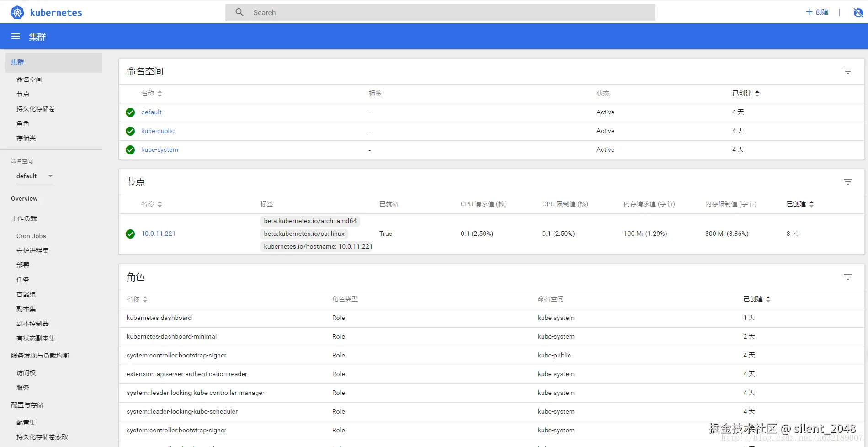
Task: Open 角色 sidebar item
Action: pyautogui.click(x=23, y=123)
